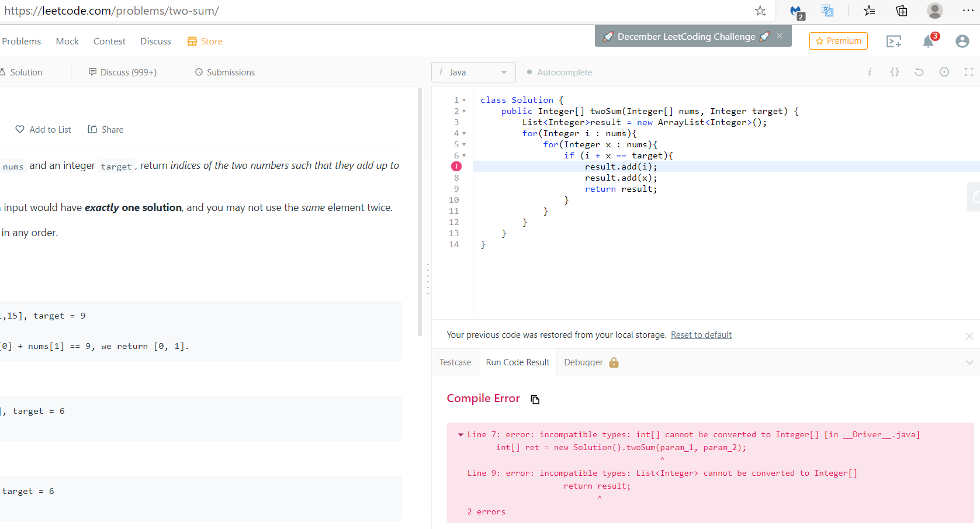
Task: Open the browser profile avatar
Action: pyautogui.click(x=935, y=11)
